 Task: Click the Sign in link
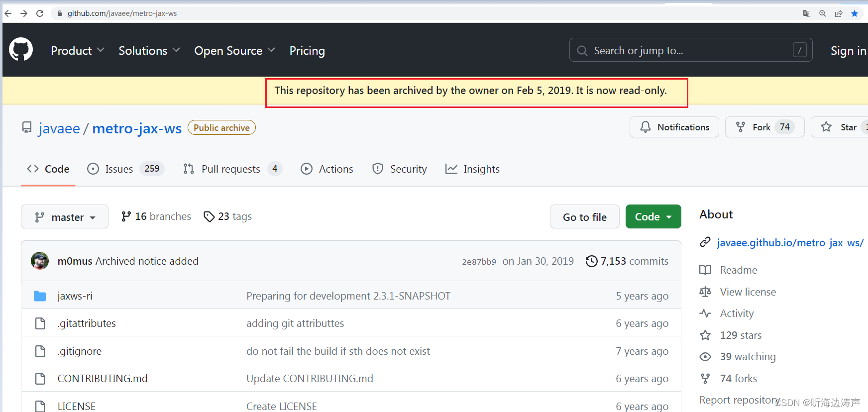pos(849,50)
